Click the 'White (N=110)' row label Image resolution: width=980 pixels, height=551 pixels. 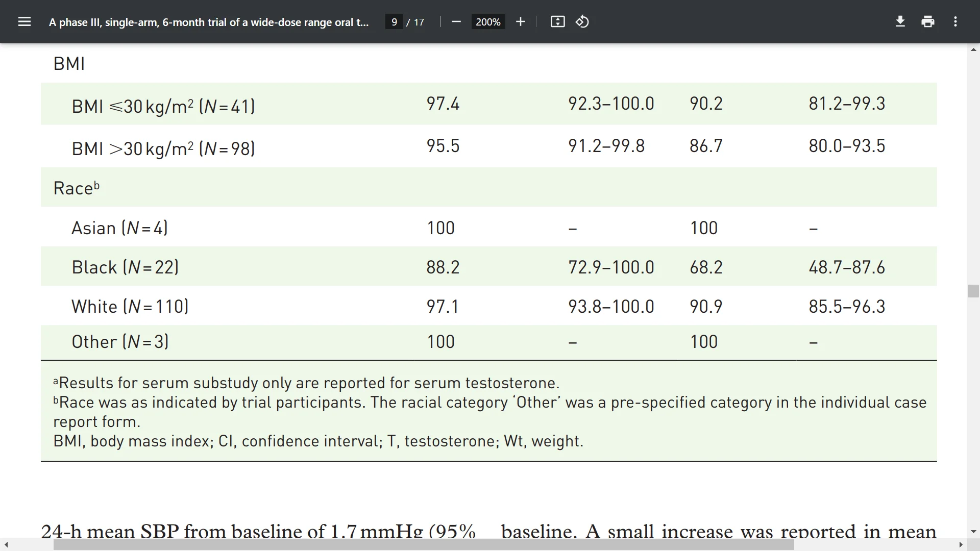pyautogui.click(x=130, y=306)
